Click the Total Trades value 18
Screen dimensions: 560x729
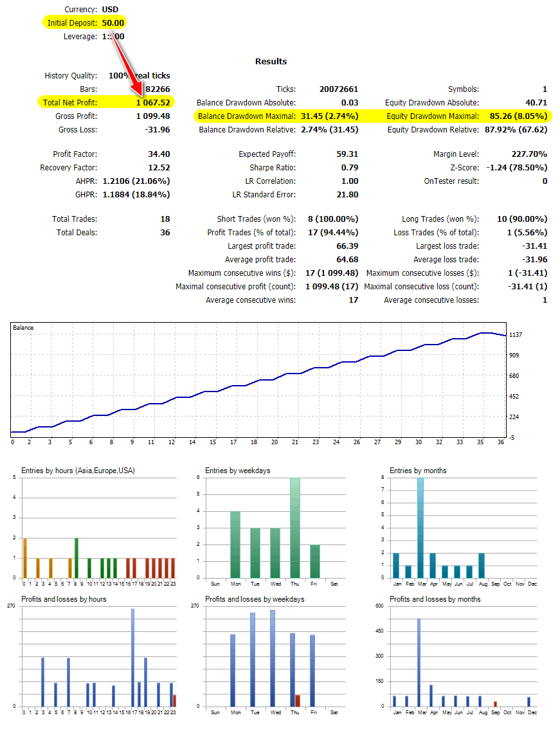165,219
